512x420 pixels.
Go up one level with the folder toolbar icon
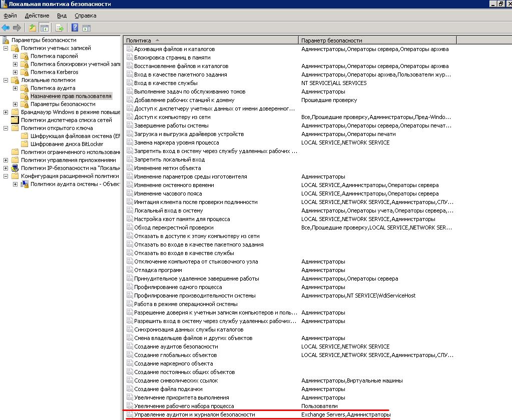[33, 27]
